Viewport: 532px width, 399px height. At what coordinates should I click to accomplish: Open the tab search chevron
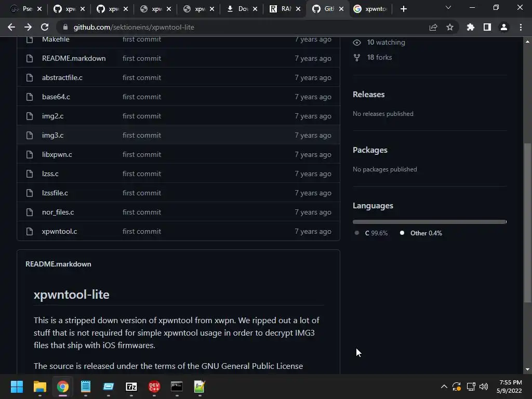(x=448, y=7)
